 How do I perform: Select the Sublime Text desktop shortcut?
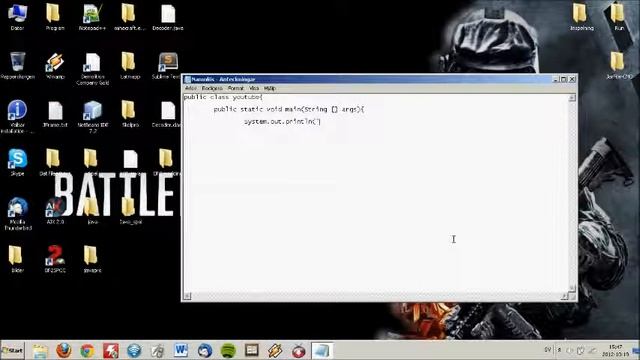167,65
